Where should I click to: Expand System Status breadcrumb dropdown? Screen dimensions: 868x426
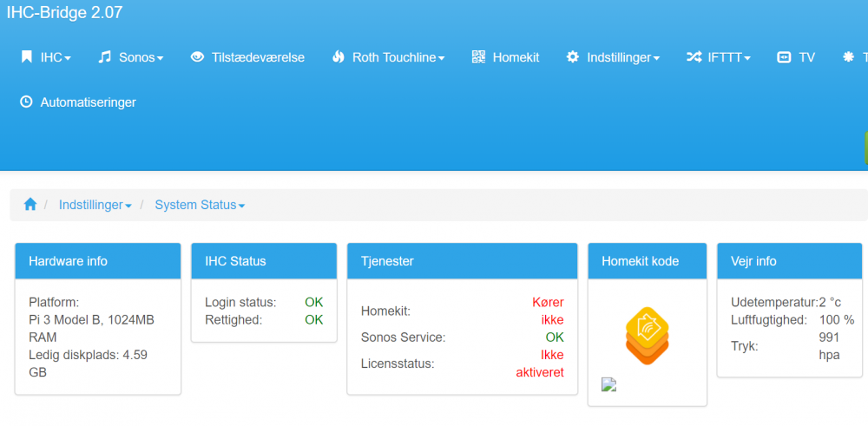(200, 205)
